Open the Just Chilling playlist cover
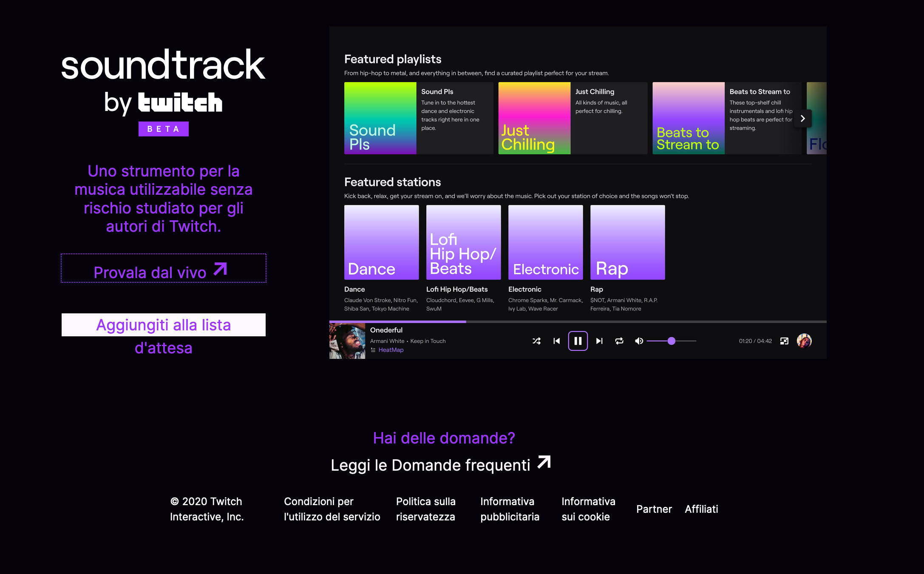This screenshot has width=924, height=574. coord(534,118)
